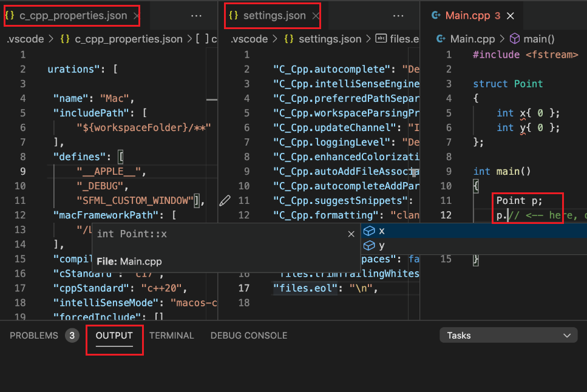Click the C++ icon in Main.cpp breadcrumb
Image resolution: width=587 pixels, height=392 pixels.
coord(441,39)
